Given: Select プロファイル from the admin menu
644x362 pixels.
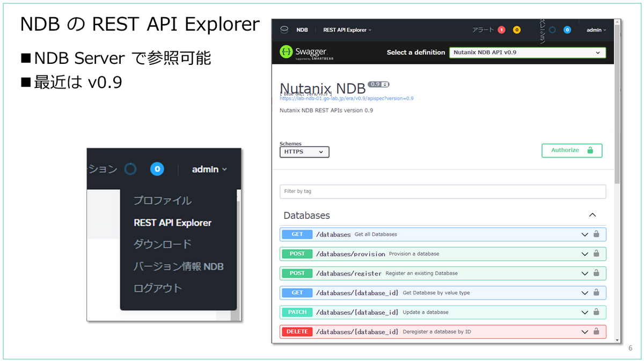Looking at the screenshot, I should pos(163,201).
